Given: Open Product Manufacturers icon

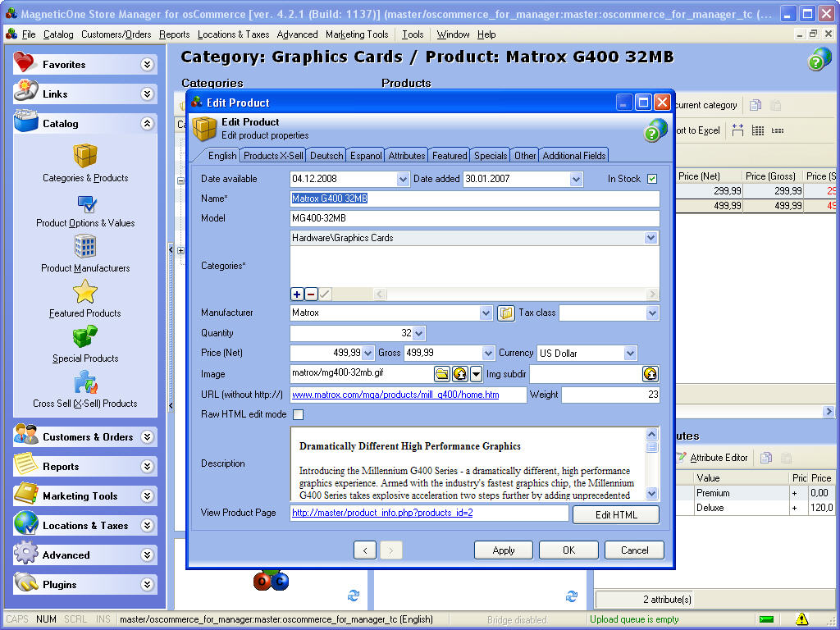Looking at the screenshot, I should pyautogui.click(x=85, y=246).
